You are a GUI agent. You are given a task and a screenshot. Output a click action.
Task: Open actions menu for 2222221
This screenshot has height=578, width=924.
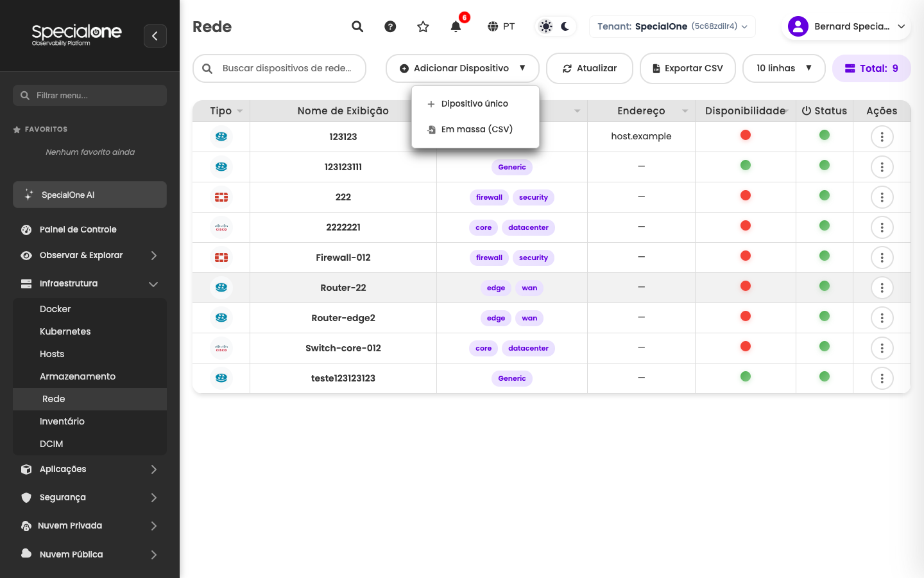tap(882, 227)
